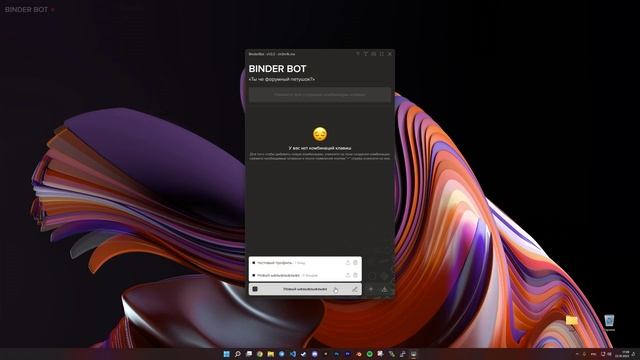This screenshot has height=360, width=640.
Task: Open the yellow folder on desktop
Action: pyautogui.click(x=572, y=321)
